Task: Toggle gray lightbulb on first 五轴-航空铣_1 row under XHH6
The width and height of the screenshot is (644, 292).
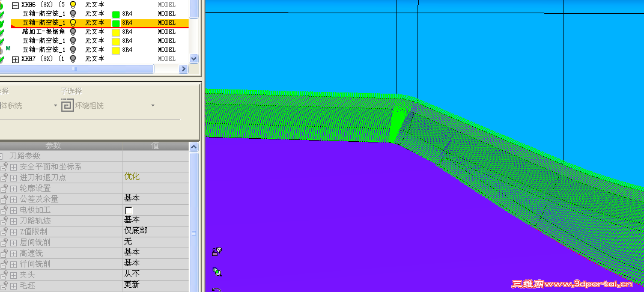Action: [x=73, y=14]
